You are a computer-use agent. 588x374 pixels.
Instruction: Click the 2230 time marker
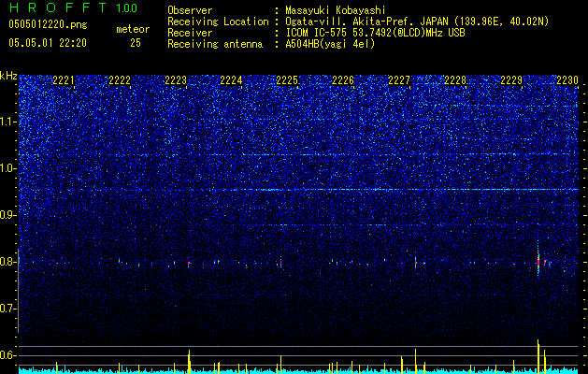pos(567,80)
